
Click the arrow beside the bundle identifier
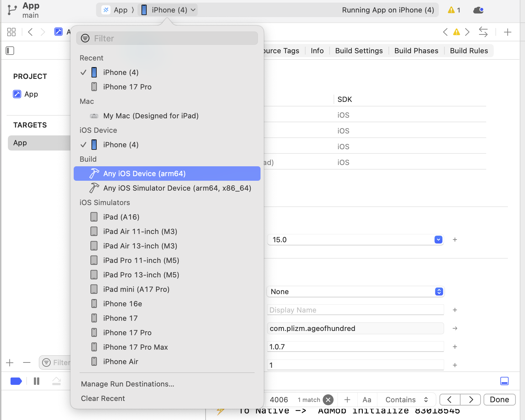point(455,328)
